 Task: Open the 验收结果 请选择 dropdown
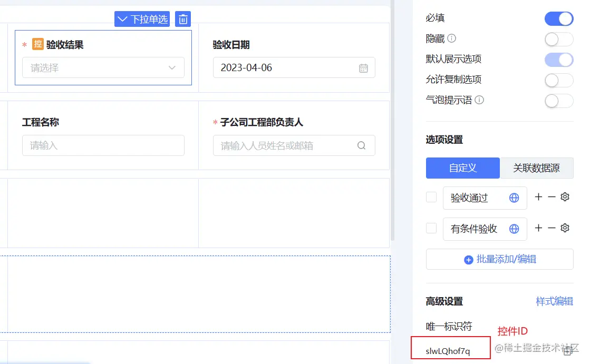103,67
